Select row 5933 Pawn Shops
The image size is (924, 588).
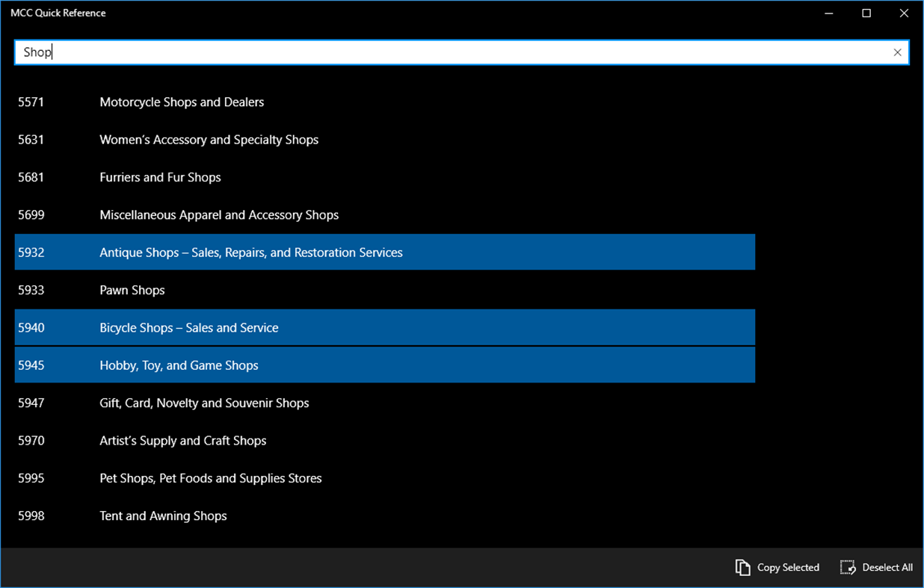[299, 290]
